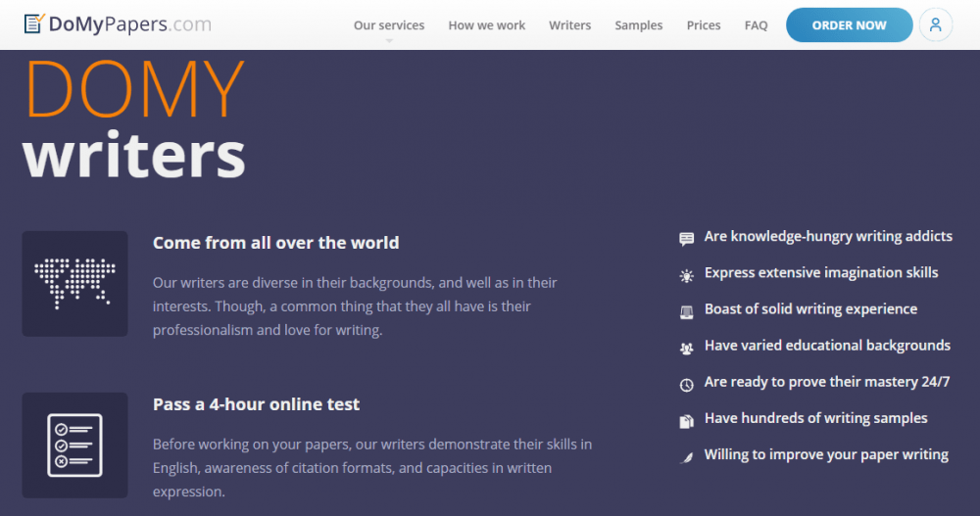
Task: Click the heading Pass a 4-hour online test
Action: [x=256, y=404]
